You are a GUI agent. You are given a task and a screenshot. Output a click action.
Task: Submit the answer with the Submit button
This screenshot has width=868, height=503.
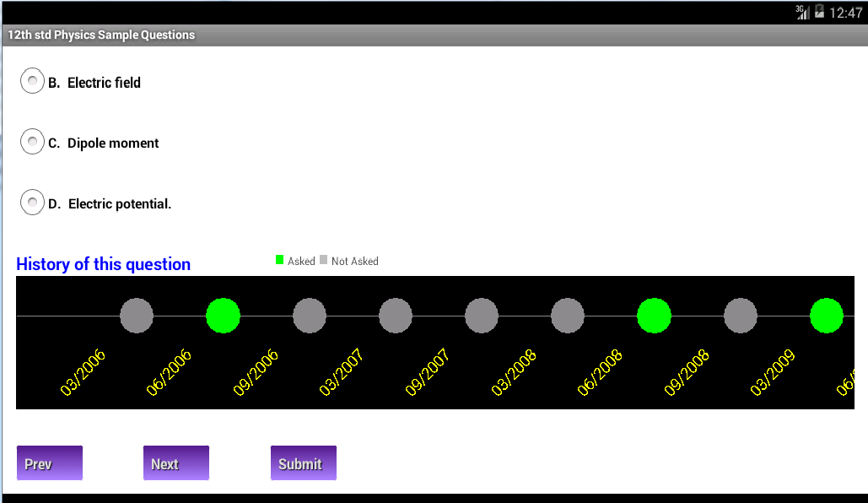[304, 463]
